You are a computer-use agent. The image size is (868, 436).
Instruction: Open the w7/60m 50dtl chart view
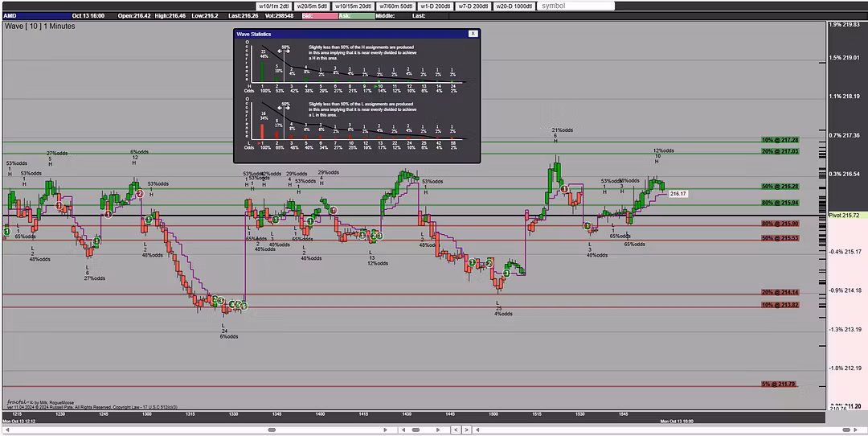397,6
